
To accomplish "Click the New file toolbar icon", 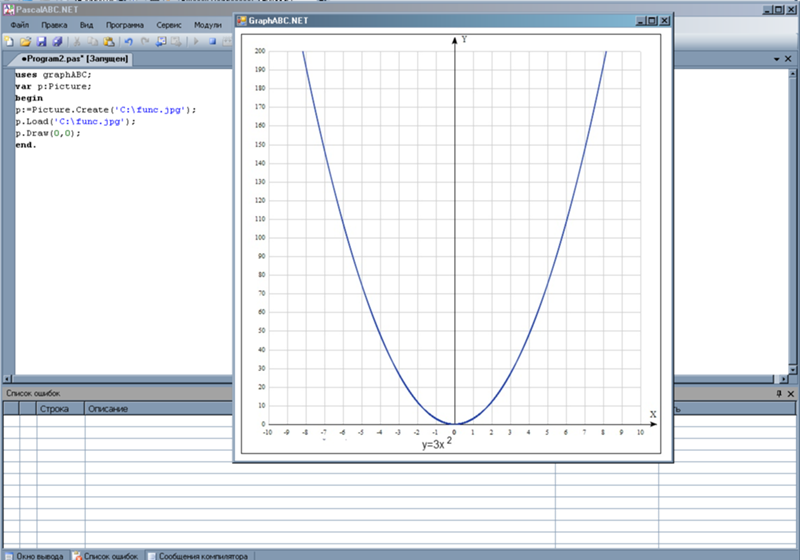I will [x=9, y=42].
